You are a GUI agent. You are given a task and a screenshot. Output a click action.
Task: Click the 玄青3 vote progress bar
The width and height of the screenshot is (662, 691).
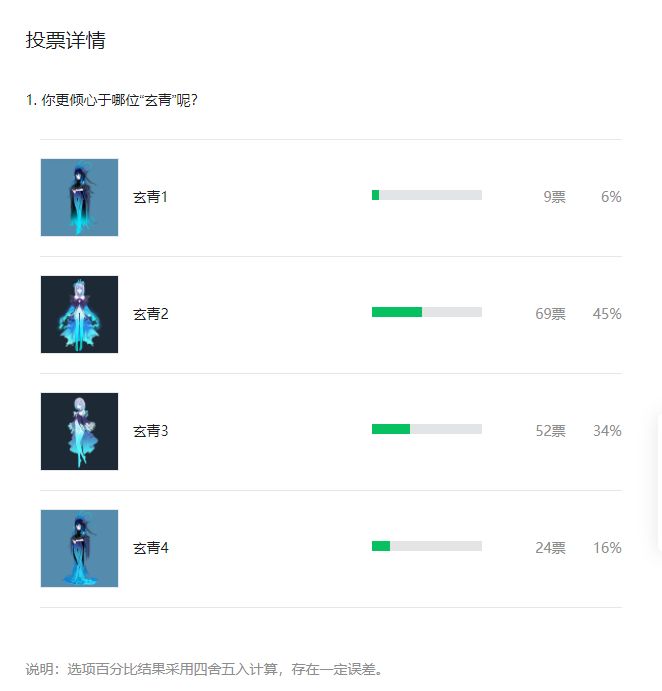pyautogui.click(x=427, y=429)
